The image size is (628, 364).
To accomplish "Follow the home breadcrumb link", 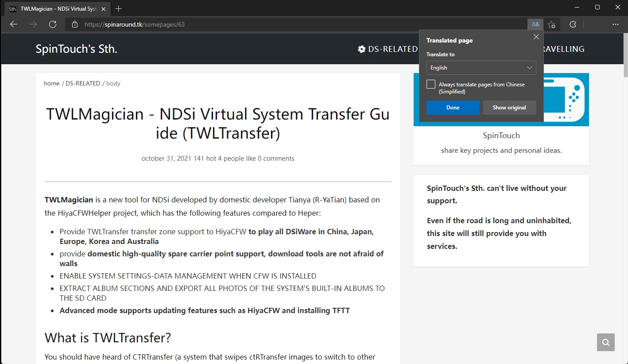I will (x=51, y=83).
